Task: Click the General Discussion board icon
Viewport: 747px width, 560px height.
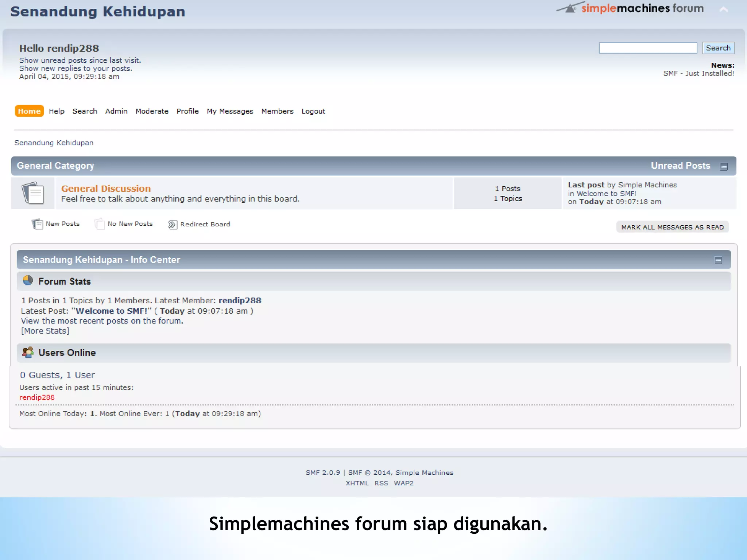Action: point(33,193)
